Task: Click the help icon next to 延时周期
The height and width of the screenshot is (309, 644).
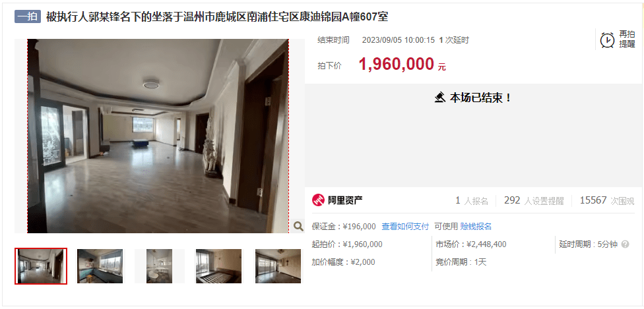Action: (625, 244)
